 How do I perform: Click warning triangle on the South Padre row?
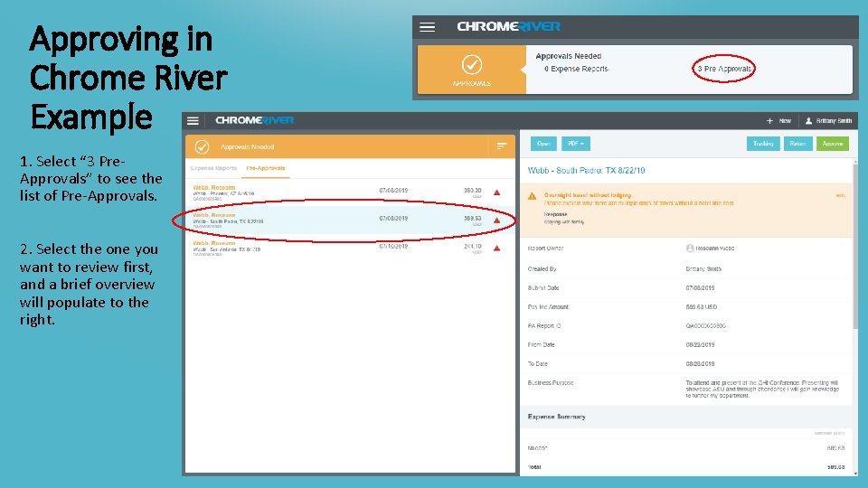coord(496,221)
